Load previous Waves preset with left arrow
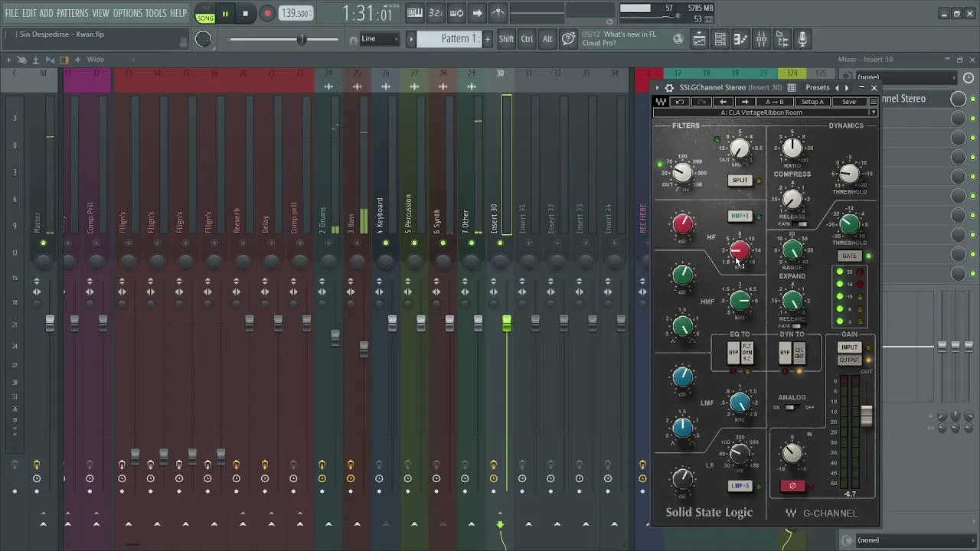Screen dimensions: 980x551 click(723, 102)
